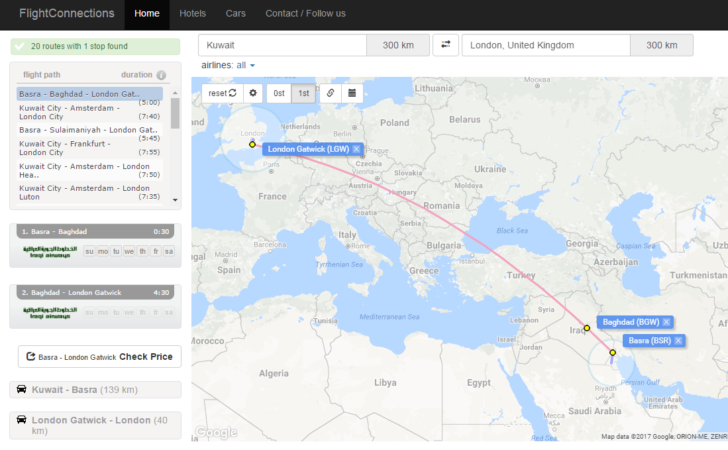Click the car icon beside London Gatwick - London

(21, 420)
